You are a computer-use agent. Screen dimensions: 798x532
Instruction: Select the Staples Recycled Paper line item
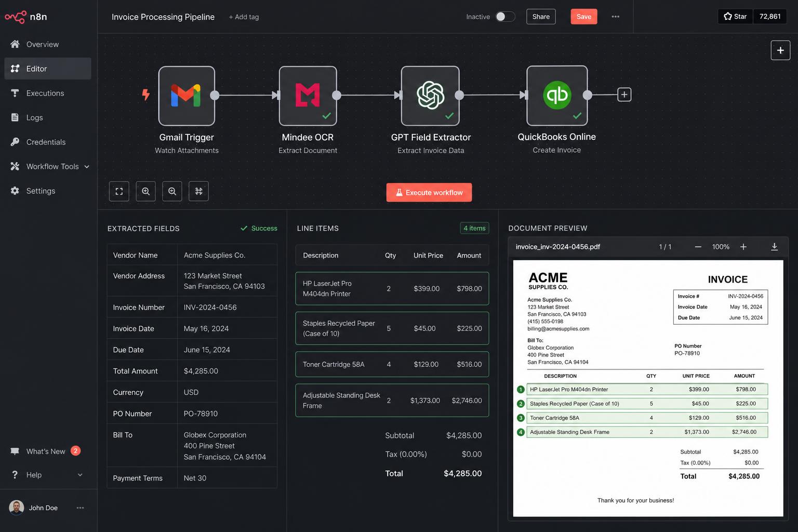tap(392, 328)
